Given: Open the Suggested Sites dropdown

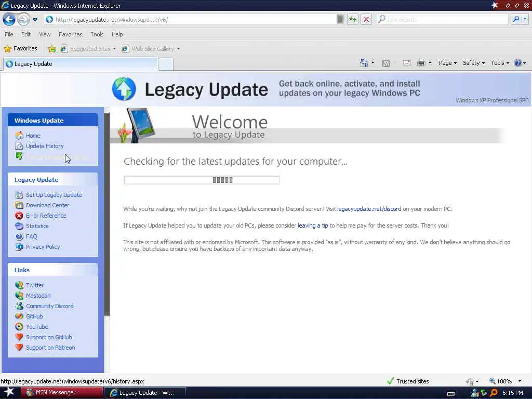Looking at the screenshot, I should click(88, 49).
